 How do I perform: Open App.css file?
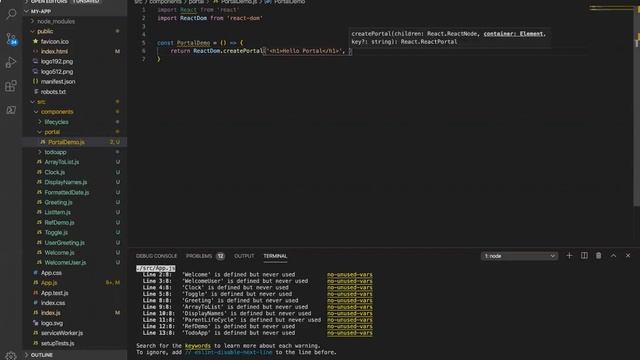(x=51, y=273)
